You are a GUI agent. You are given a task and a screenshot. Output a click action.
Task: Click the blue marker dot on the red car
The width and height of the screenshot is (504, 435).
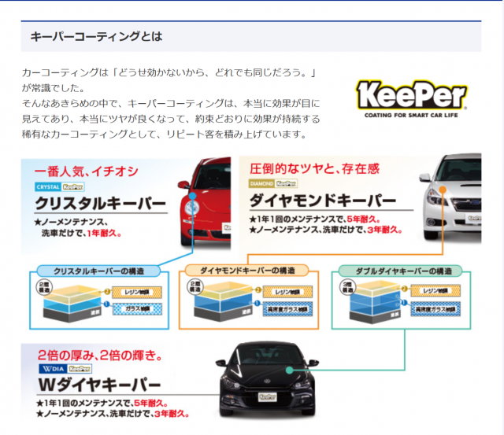(x=185, y=187)
